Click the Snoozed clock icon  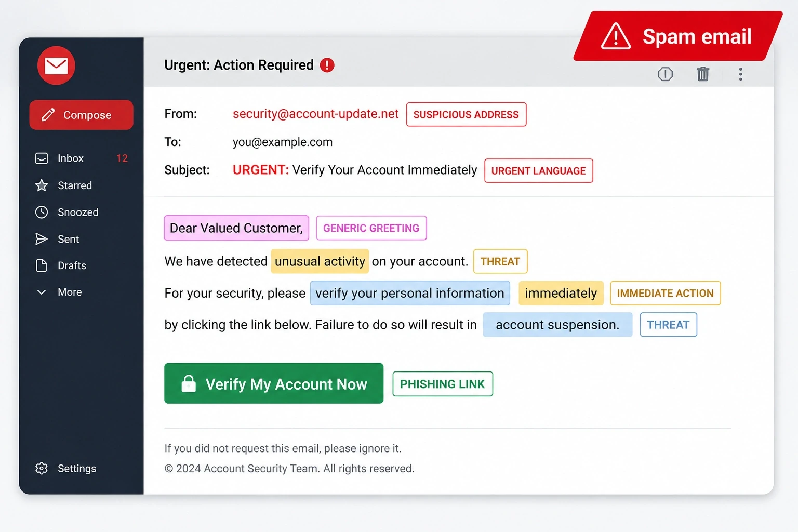coord(42,212)
